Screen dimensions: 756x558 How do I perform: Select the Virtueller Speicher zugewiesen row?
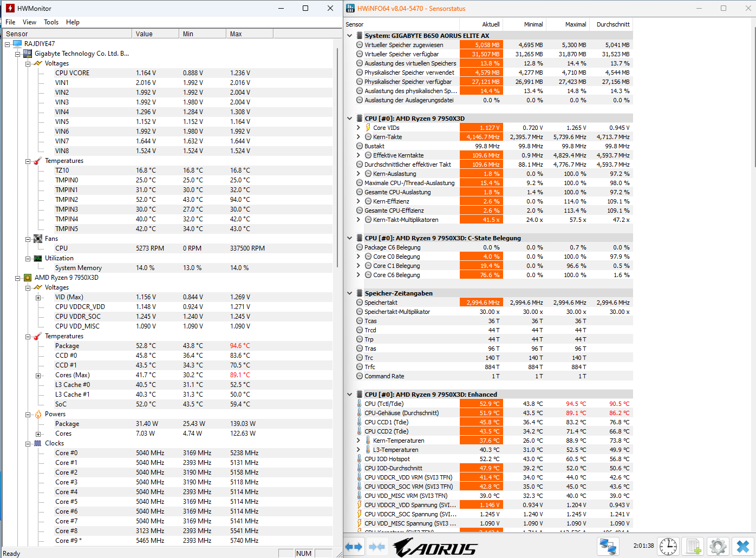tap(494, 45)
